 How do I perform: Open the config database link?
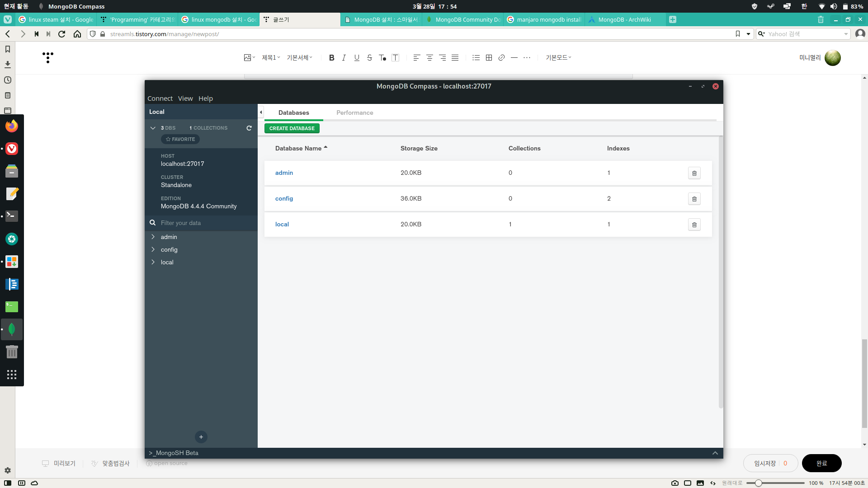(284, 198)
